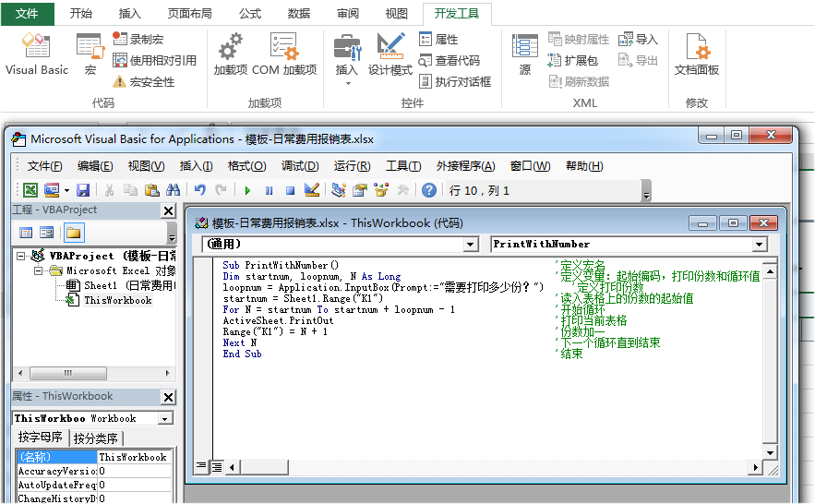Open the Object Browser toolbar icon

click(x=381, y=190)
